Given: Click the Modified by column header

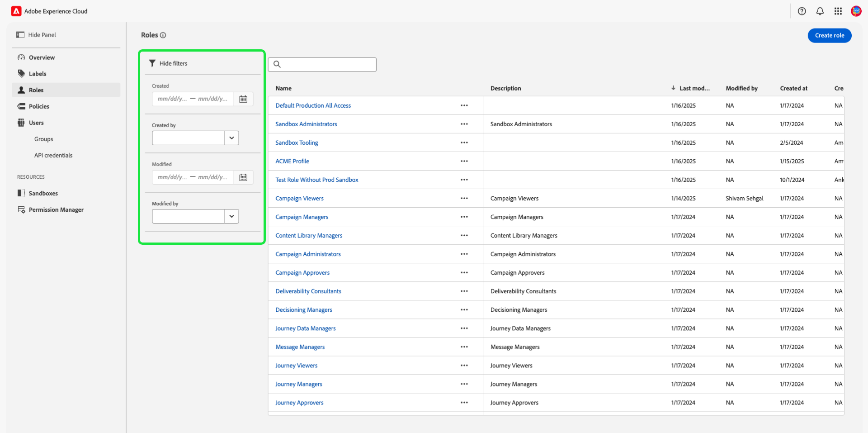Looking at the screenshot, I should click(741, 88).
